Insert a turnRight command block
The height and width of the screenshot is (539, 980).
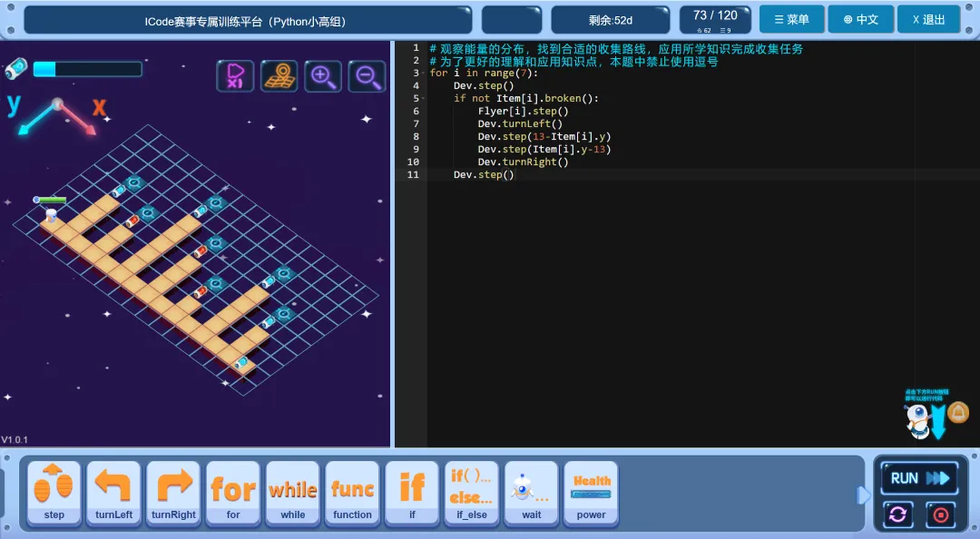click(x=173, y=493)
